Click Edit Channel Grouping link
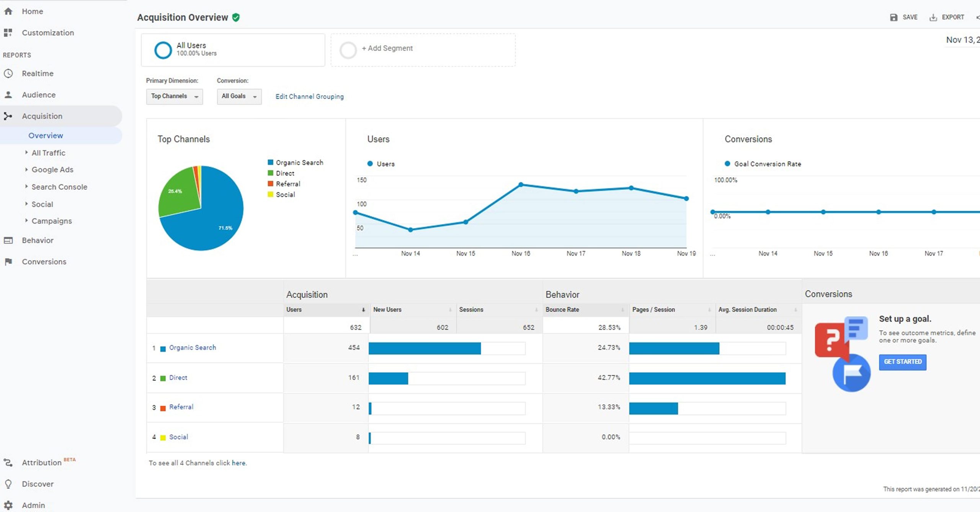Viewport: 980px width, 512px height. [x=309, y=96]
